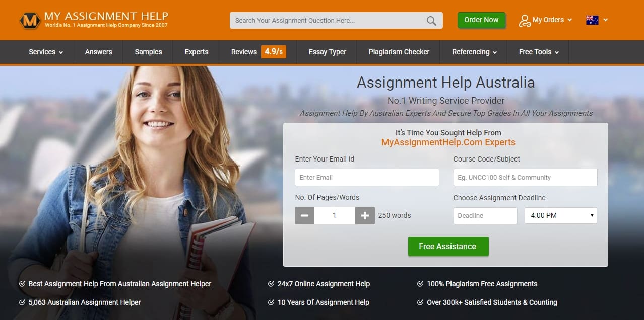Click the MyAssignmentHelp.Com Experts text
The height and width of the screenshot is (320, 644).
point(448,142)
